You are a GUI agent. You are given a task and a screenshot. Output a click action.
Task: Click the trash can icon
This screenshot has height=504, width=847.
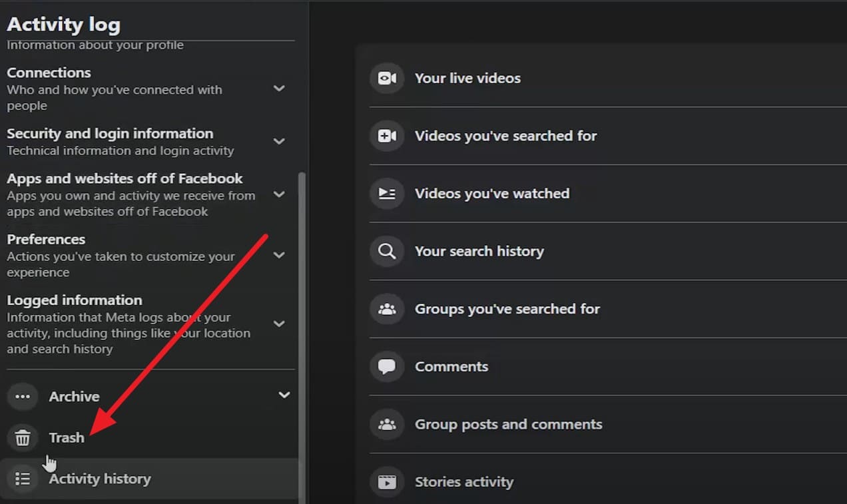tap(23, 438)
